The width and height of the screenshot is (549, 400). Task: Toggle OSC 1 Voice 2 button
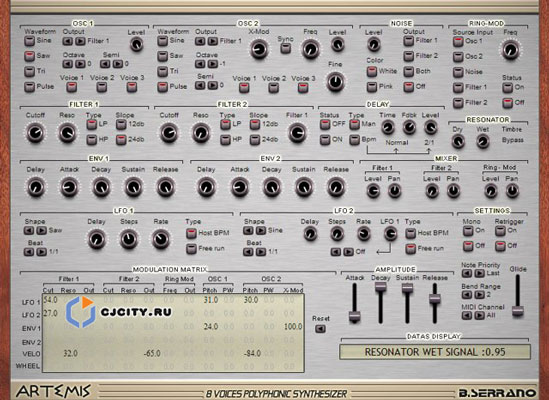102,87
